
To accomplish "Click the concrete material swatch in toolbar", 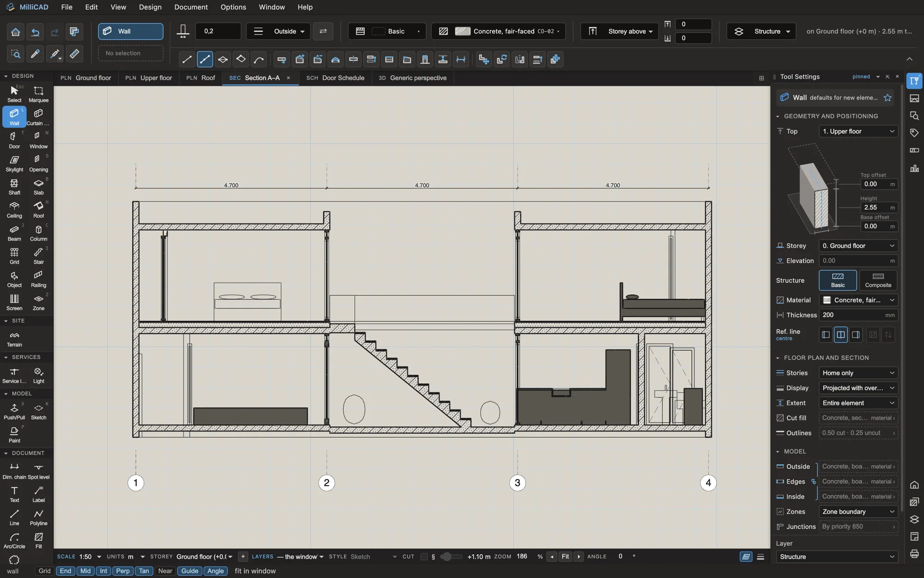I will (x=462, y=31).
